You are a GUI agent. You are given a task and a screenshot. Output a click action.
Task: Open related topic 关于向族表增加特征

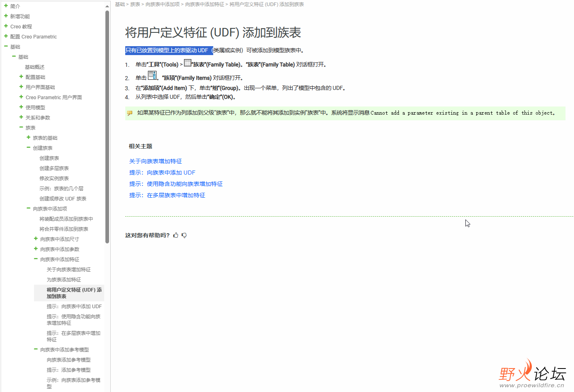[156, 161]
